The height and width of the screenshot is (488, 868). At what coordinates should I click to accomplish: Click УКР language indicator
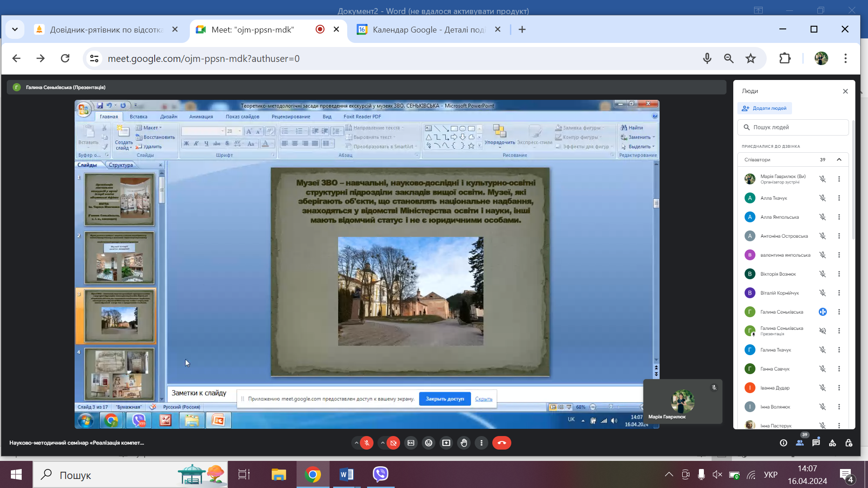click(771, 474)
